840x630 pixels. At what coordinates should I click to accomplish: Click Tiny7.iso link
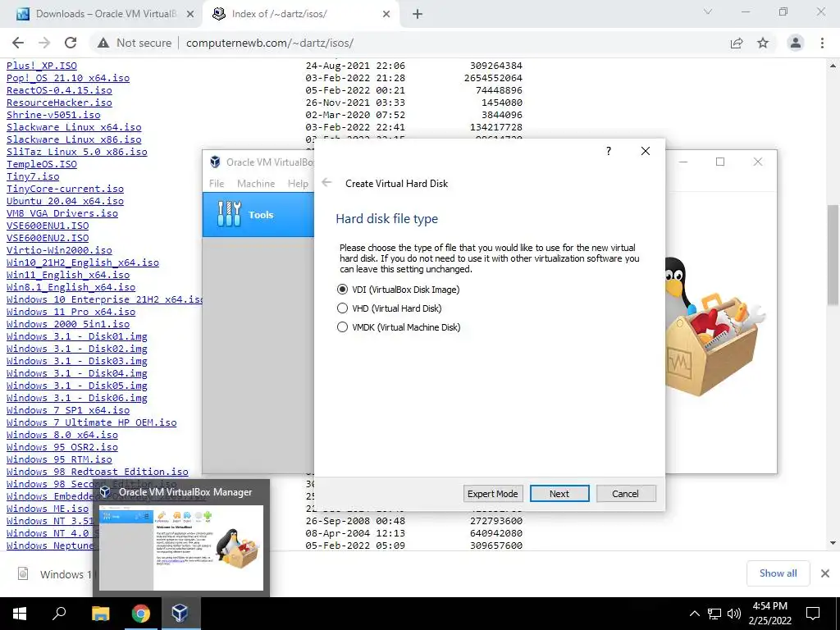pyautogui.click(x=33, y=176)
